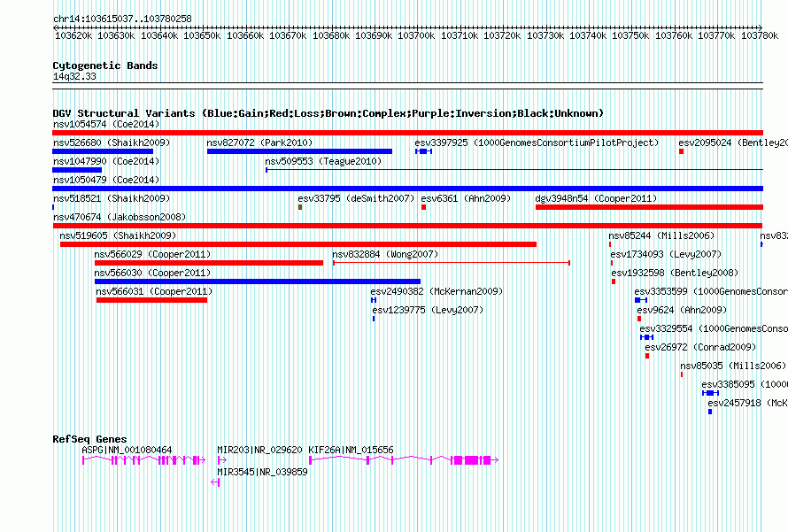788x532 pixels.
Task: Select the red nsv519605 loss bar
Action: tap(298, 244)
